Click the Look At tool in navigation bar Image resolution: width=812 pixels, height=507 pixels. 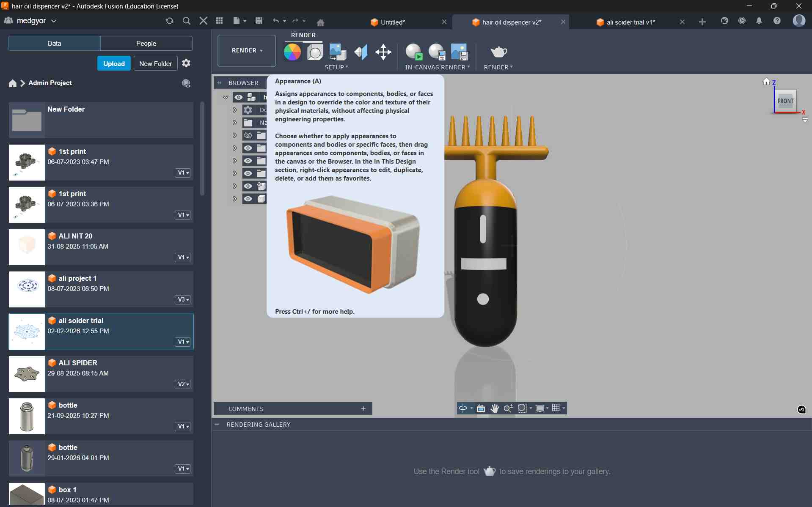tap(481, 408)
